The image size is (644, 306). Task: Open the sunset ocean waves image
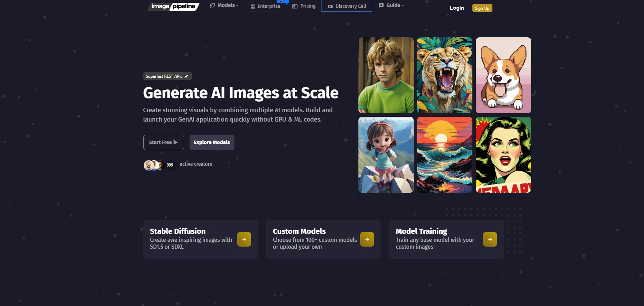coord(445,155)
